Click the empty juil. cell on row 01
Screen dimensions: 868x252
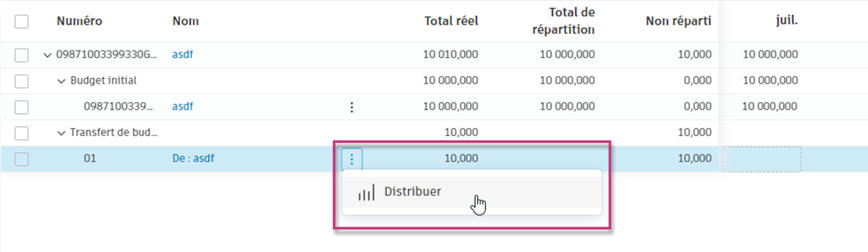coord(762,159)
